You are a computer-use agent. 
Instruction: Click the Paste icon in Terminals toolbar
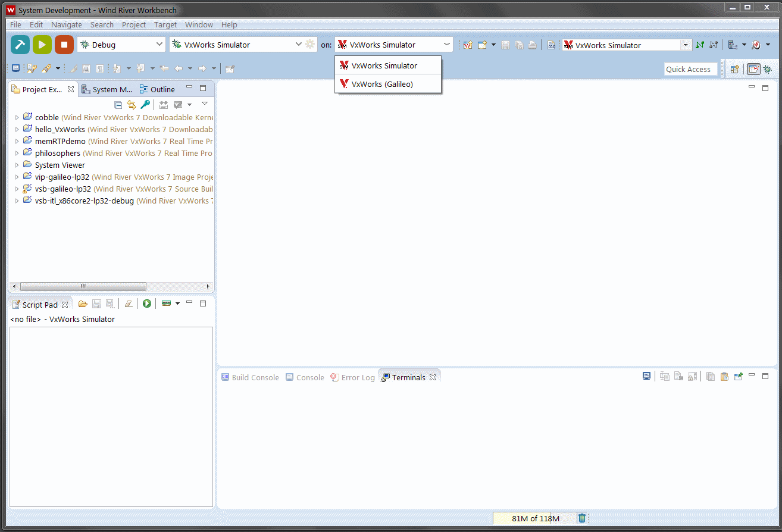724,376
